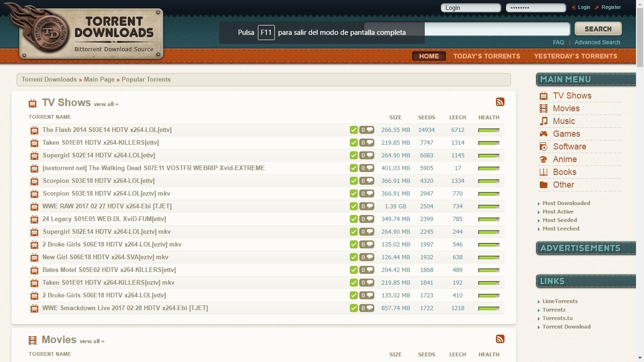644x362 pixels.
Task: Open YESTERDAY'S TORRENTS tab
Action: (x=576, y=56)
